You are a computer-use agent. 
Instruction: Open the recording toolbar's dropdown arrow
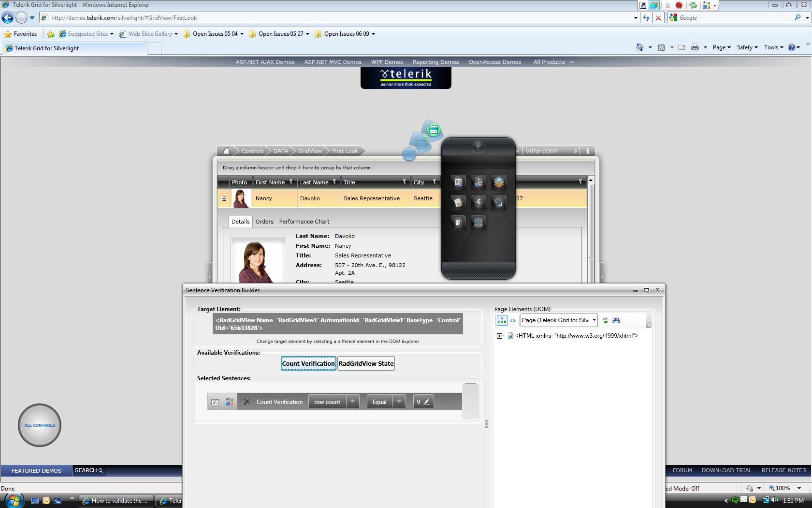tap(714, 5)
